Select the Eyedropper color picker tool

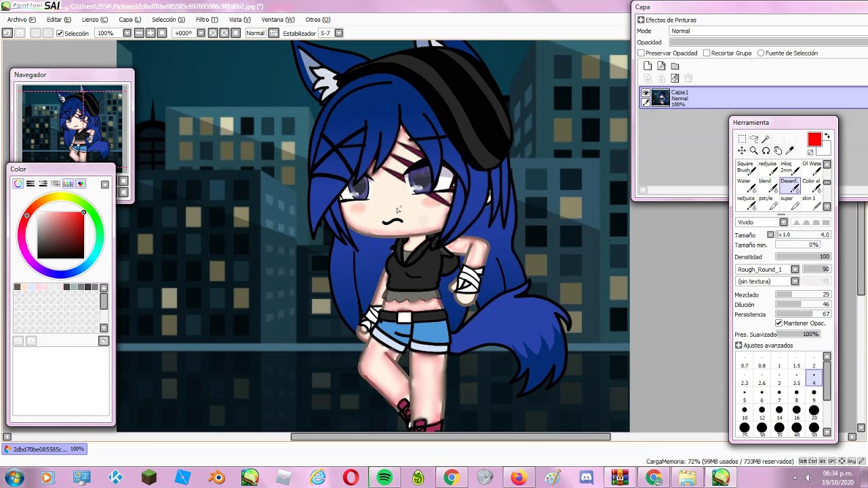point(789,150)
